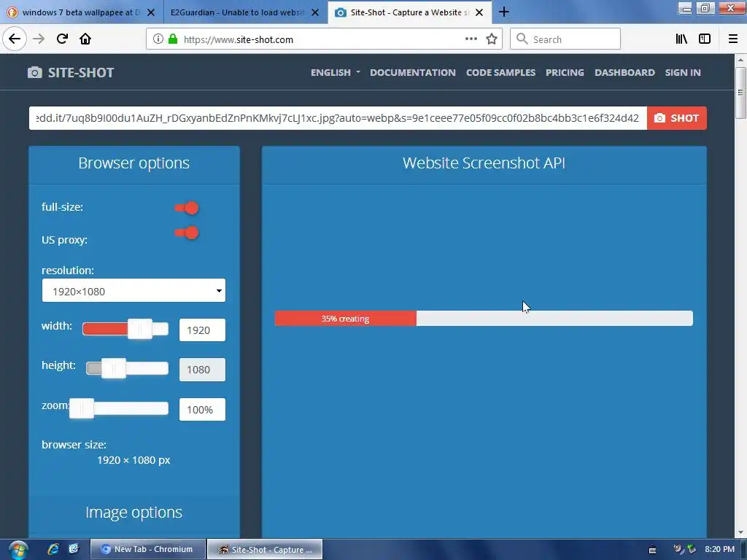The image size is (747, 560).
Task: Click the 8:20 PM taskbar clock
Action: coord(719,549)
